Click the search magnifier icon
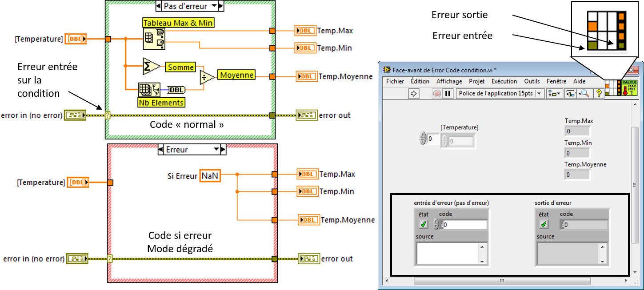The height and width of the screenshot is (290, 644). [585, 93]
